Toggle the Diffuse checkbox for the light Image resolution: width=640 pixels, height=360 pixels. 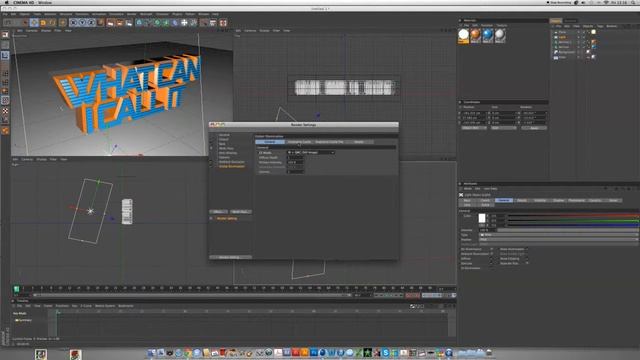tap(491, 259)
